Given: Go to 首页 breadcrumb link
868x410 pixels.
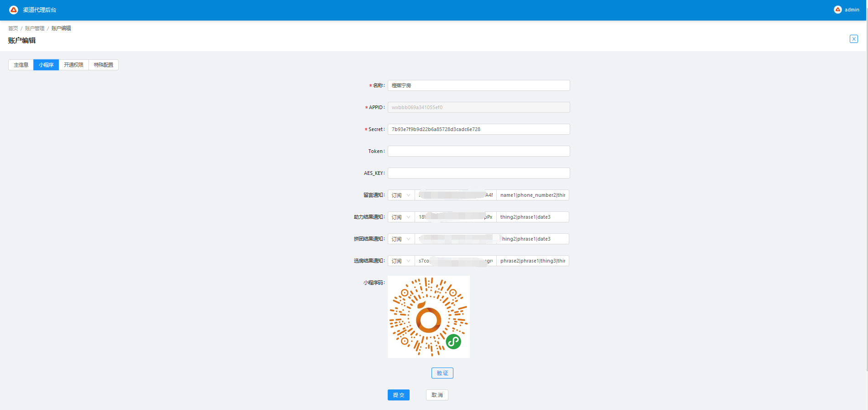Looking at the screenshot, I should tap(13, 28).
